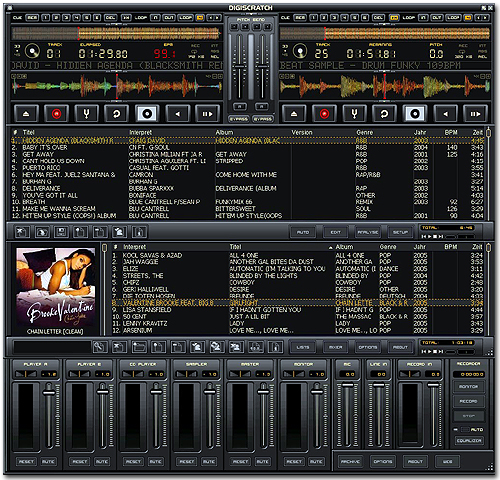Adjust the right pitch fader
Viewport: 500px width, 480px height.
click(262, 67)
